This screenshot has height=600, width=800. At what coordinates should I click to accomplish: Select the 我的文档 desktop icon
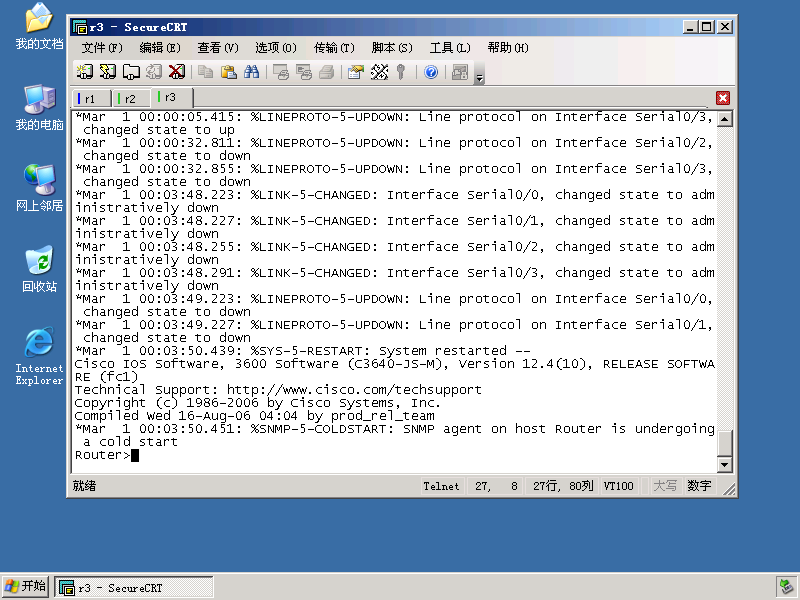[x=39, y=27]
